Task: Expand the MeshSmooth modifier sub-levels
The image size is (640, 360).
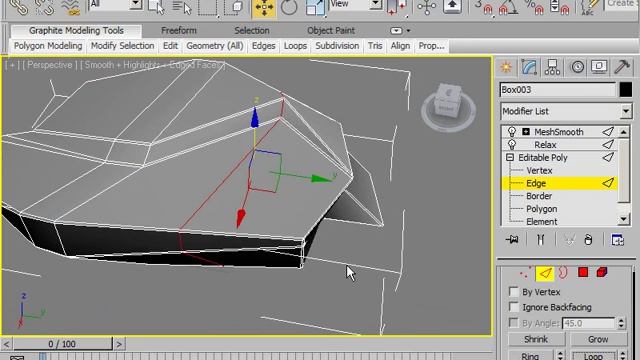Action: [x=526, y=131]
